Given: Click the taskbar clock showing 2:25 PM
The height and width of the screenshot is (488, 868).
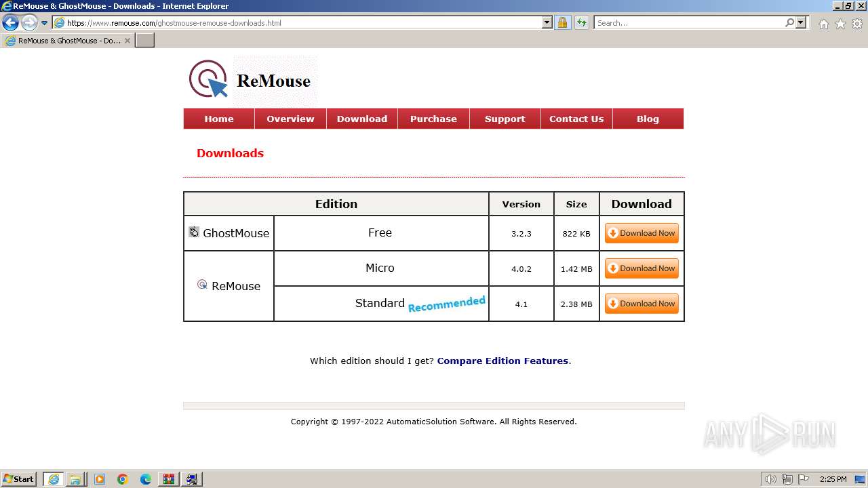Looking at the screenshot, I should [x=833, y=479].
